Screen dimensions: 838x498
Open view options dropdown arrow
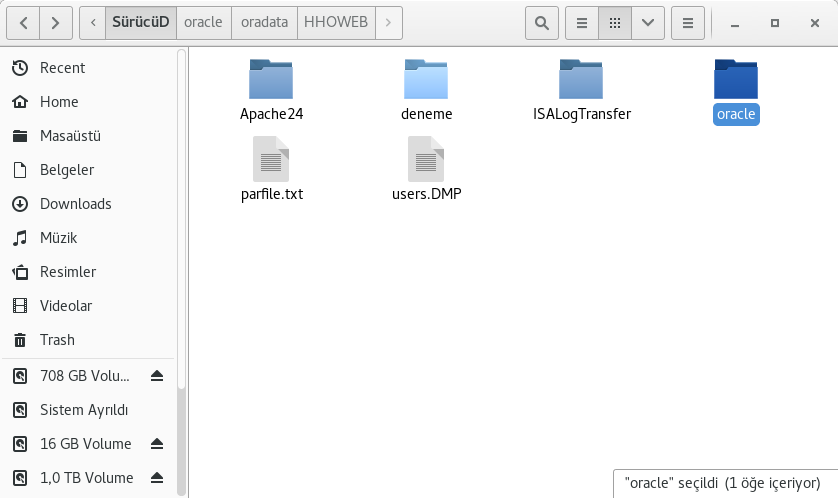(x=648, y=21)
